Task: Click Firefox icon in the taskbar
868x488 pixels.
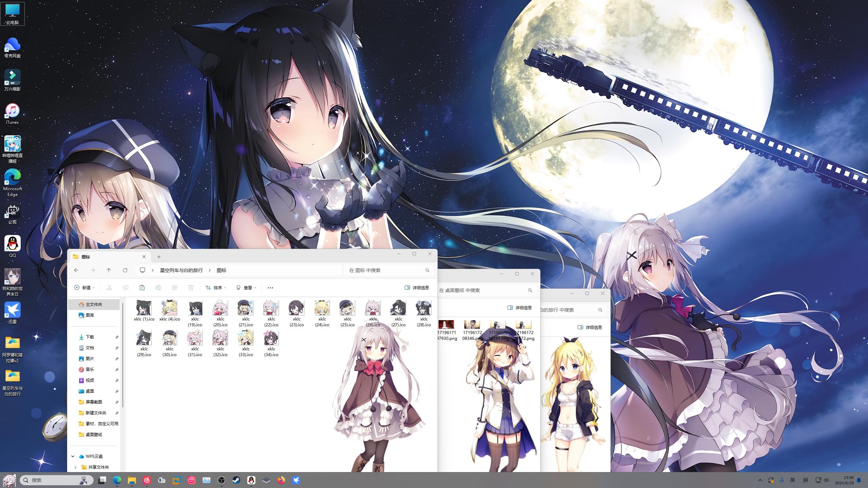Action: tap(281, 480)
